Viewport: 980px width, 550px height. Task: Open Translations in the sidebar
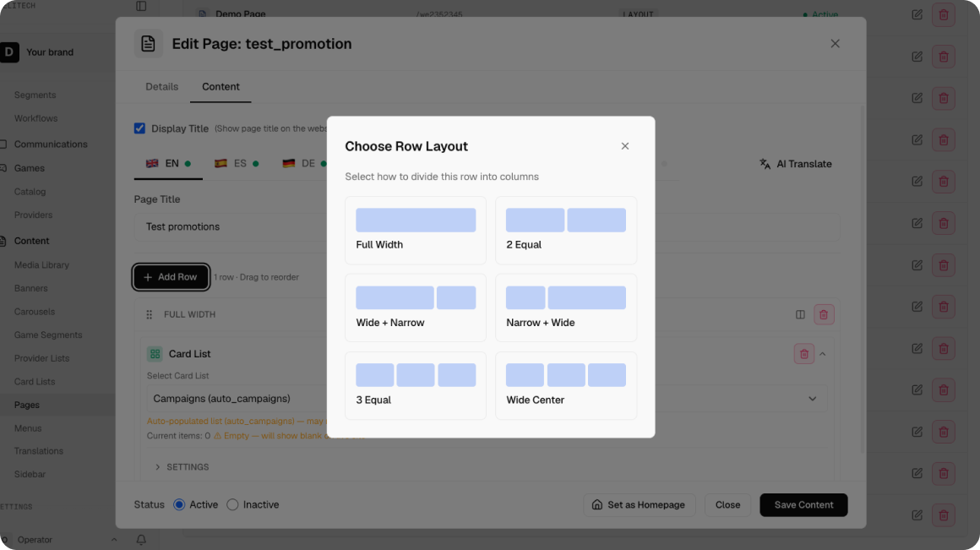coord(39,450)
